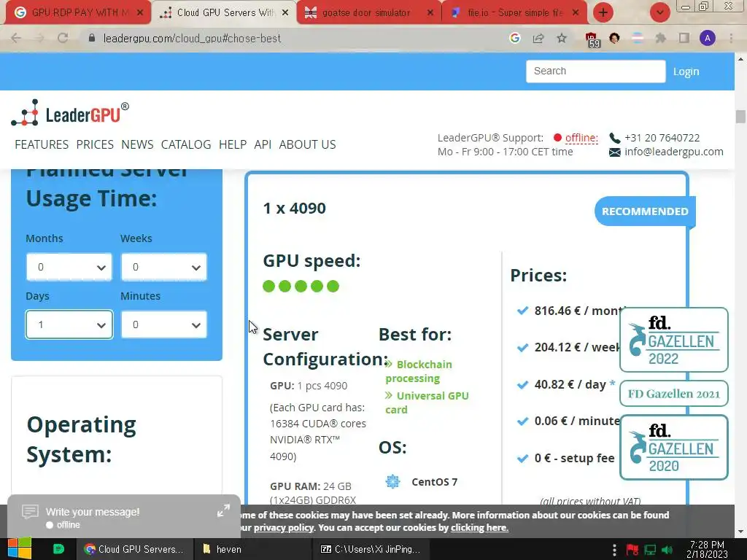Viewport: 747px width, 560px height.
Task: Click the red flag tray icon
Action: pos(632,550)
